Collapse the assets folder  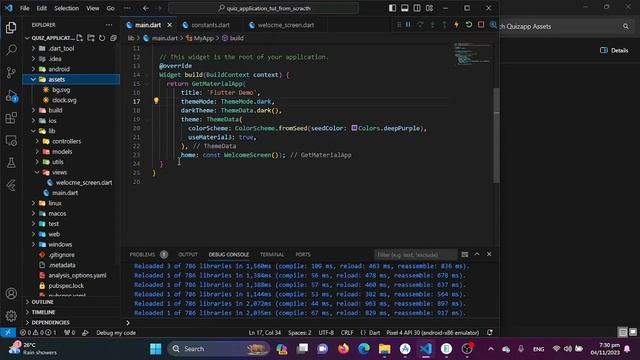[33, 80]
